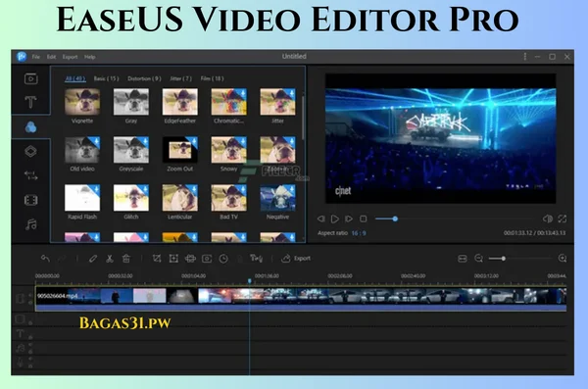Click the preview playback progress slider

pyautogui.click(x=454, y=219)
